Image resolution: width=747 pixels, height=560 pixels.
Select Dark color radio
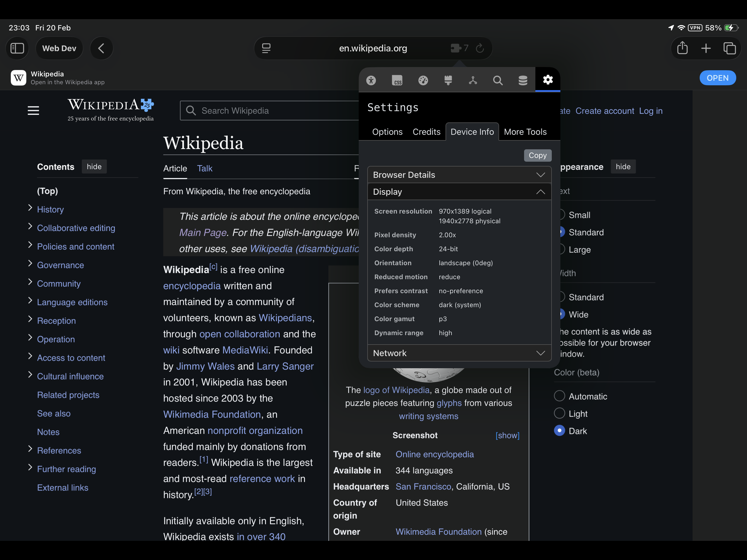pyautogui.click(x=559, y=431)
